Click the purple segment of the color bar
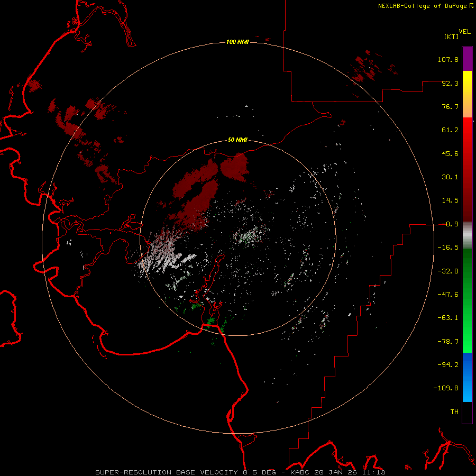The image size is (476, 476). click(467, 59)
